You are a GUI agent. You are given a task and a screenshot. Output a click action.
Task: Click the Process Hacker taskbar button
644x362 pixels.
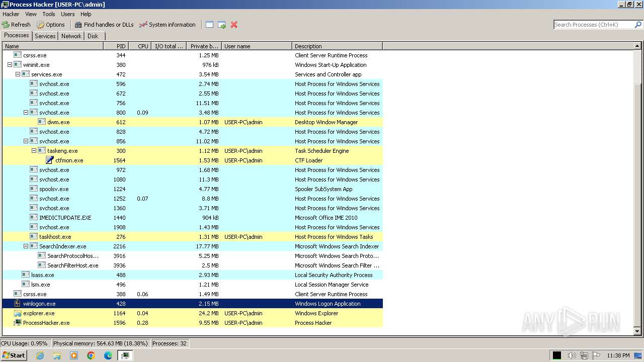[x=125, y=355]
